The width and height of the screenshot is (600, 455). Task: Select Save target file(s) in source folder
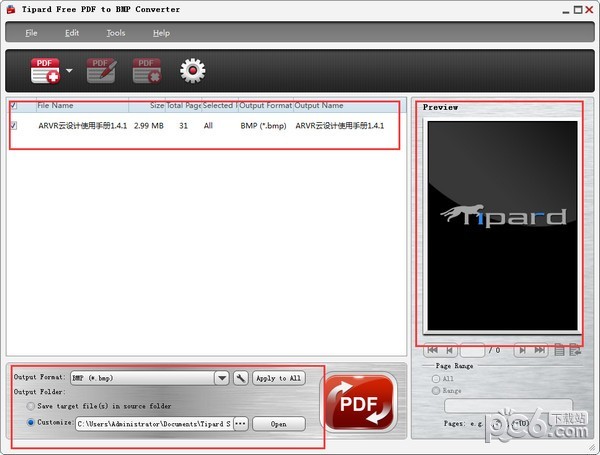[x=31, y=406]
